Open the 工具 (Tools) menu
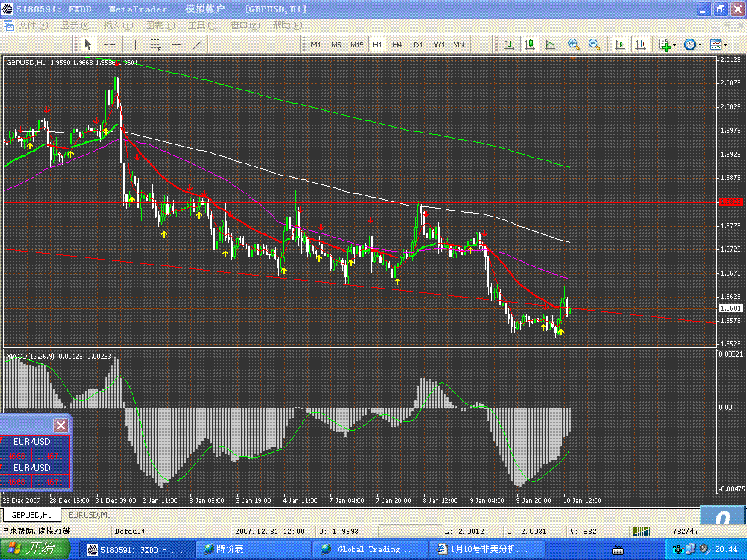Screen dimensions: 747x560 click(203, 26)
